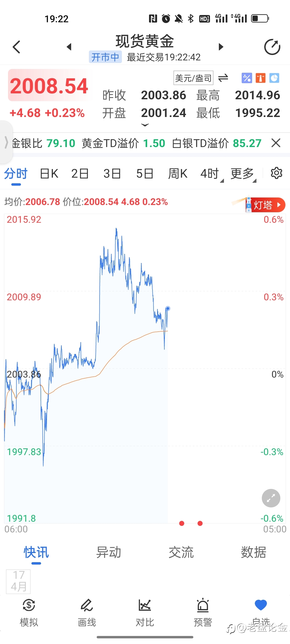Select the 日K chart tab
Viewport: 290px width, 644px height.
click(49, 174)
